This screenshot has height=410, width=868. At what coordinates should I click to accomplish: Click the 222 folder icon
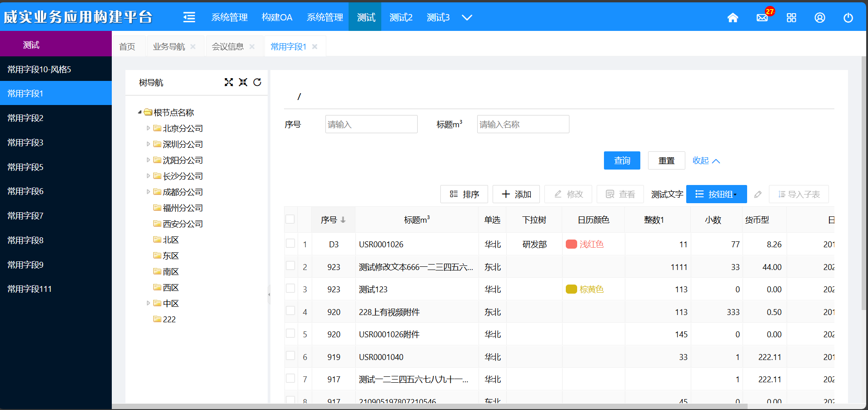coord(157,319)
